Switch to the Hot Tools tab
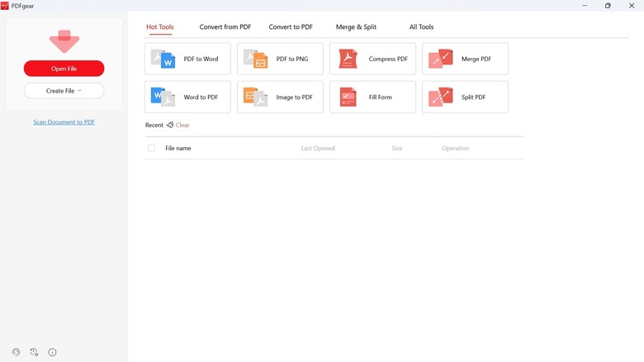The height and width of the screenshot is (362, 644). (160, 26)
